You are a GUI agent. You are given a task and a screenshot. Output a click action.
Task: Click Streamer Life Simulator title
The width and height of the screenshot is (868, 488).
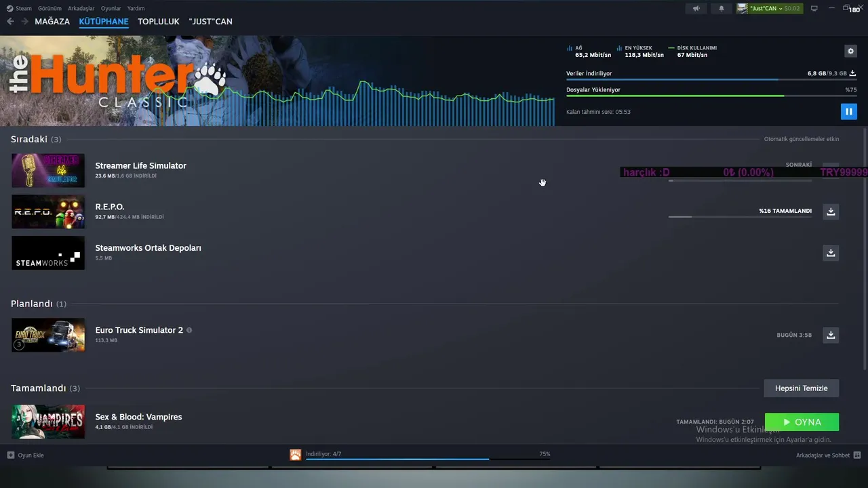pyautogui.click(x=140, y=165)
